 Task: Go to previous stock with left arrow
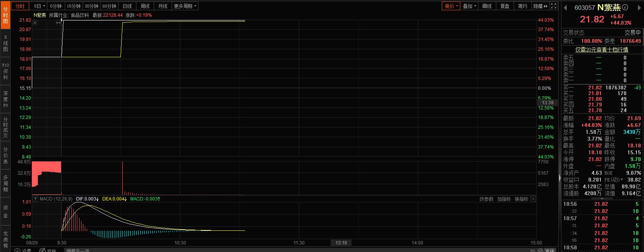coord(565,7)
